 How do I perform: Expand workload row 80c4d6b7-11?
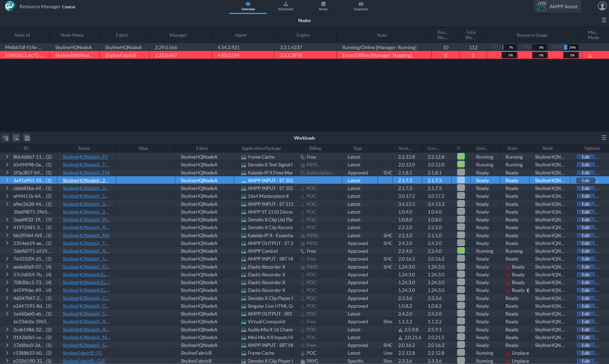click(x=7, y=157)
